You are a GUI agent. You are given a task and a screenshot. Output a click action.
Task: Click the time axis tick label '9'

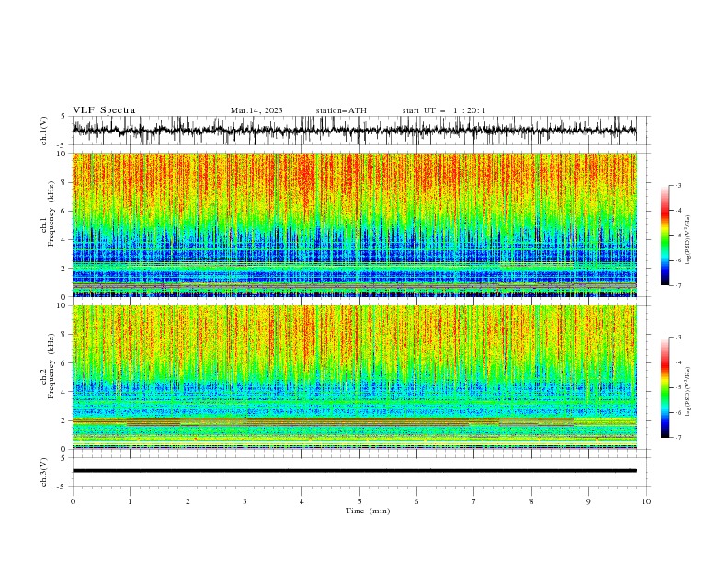(588, 501)
